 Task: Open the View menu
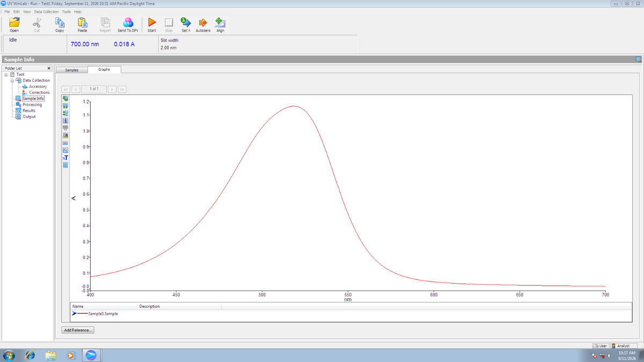click(27, 11)
